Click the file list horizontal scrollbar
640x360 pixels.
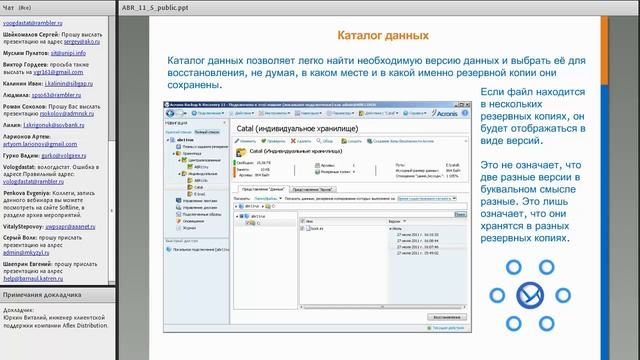383,307
